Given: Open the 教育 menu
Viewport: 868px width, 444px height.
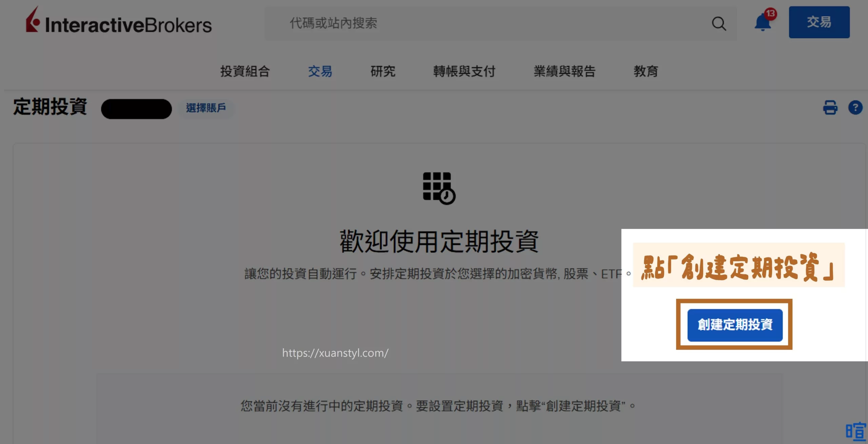Looking at the screenshot, I should (x=646, y=71).
